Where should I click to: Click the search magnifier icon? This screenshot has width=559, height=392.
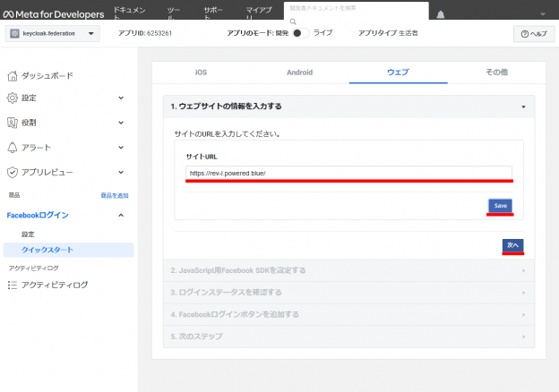(293, 21)
